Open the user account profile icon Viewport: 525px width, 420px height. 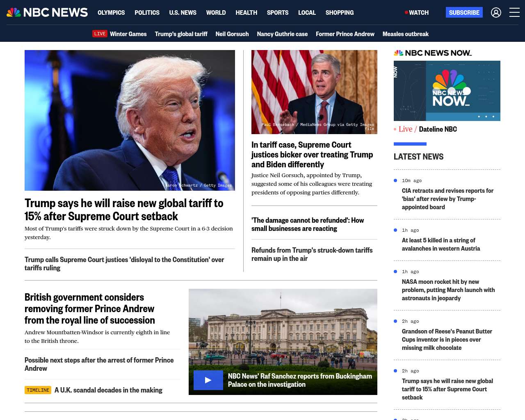coord(496,13)
